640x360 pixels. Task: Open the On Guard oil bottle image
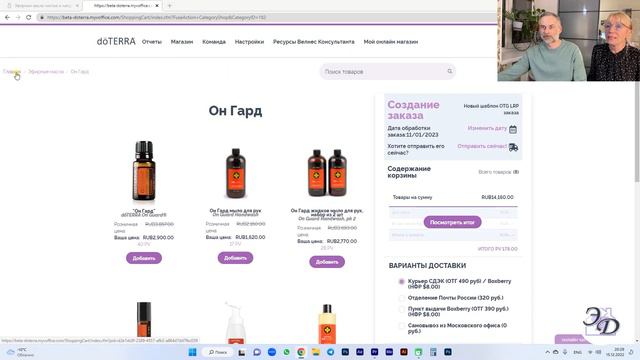pyautogui.click(x=144, y=171)
